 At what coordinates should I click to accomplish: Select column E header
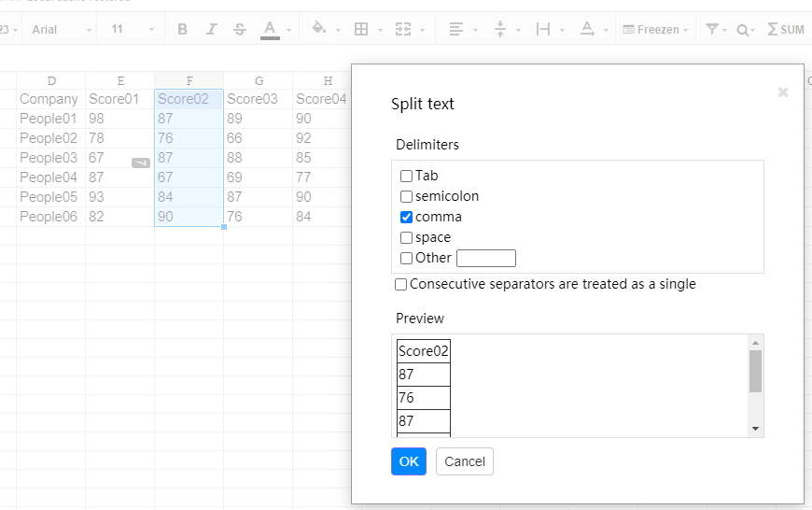pyautogui.click(x=119, y=81)
